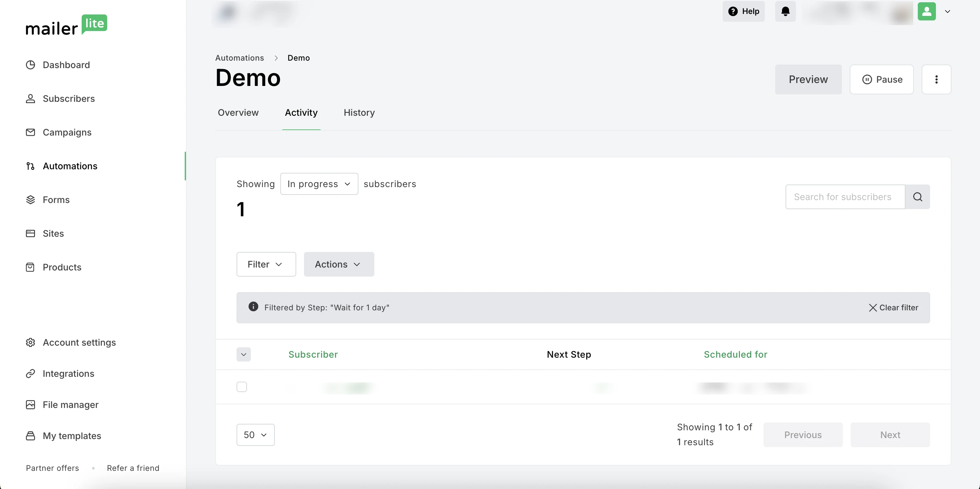The image size is (980, 489).
Task: Click the Sites browser icon
Action: click(30, 234)
